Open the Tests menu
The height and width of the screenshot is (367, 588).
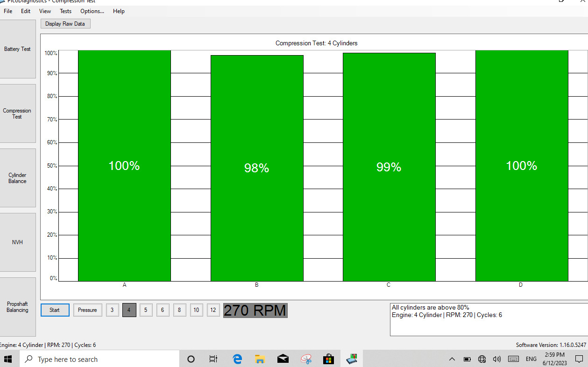pyautogui.click(x=66, y=11)
